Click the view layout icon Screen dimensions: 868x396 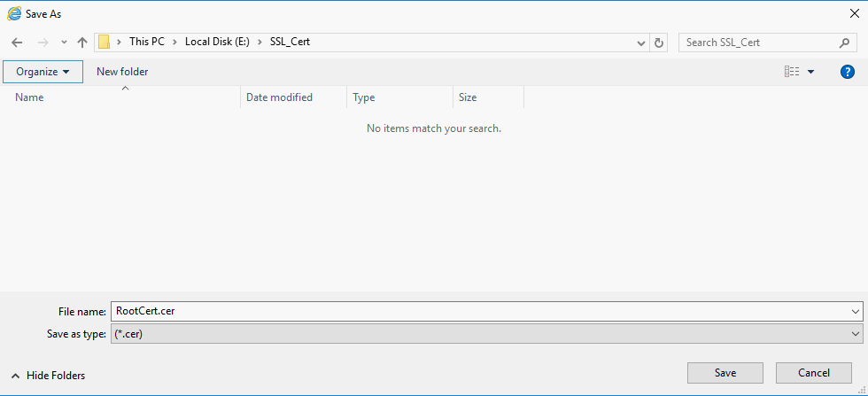[x=792, y=72]
